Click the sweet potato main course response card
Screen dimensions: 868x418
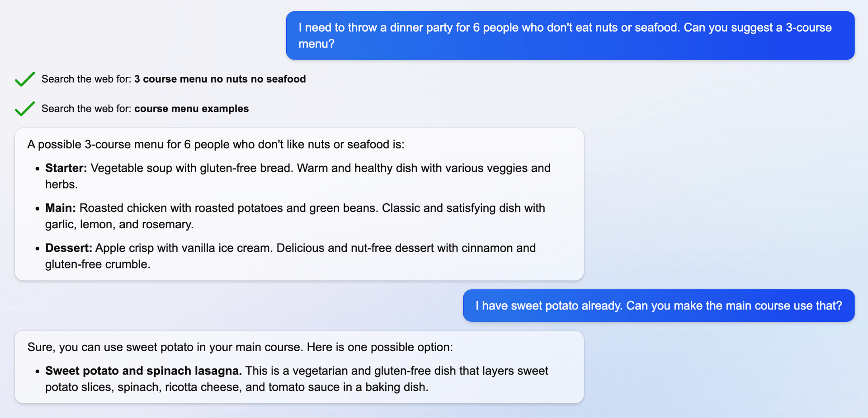298,367
